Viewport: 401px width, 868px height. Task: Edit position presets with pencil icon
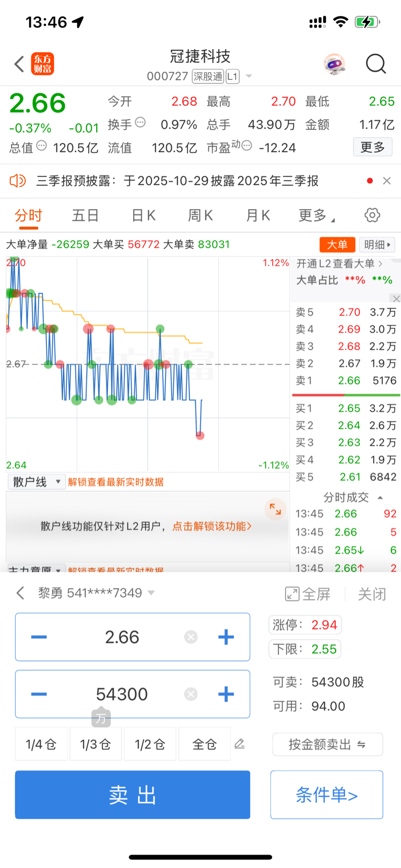(x=240, y=744)
